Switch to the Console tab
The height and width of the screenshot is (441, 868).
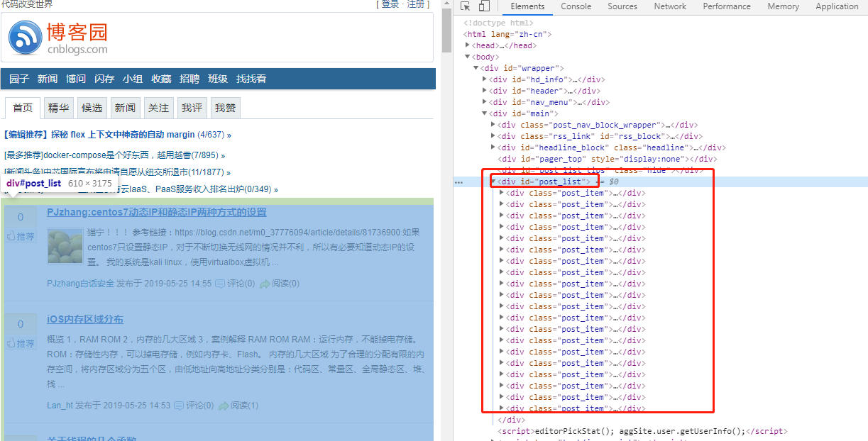coord(576,6)
